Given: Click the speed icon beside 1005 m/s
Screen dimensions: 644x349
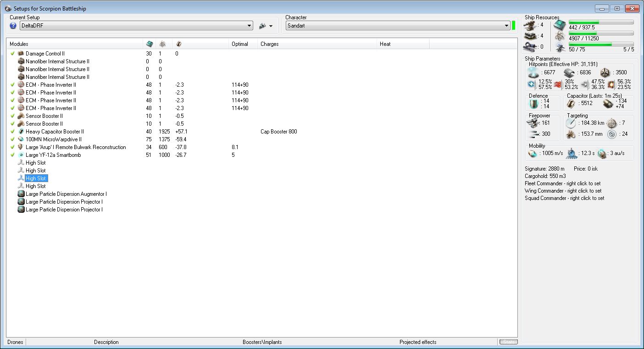Looking at the screenshot, I should click(532, 153).
